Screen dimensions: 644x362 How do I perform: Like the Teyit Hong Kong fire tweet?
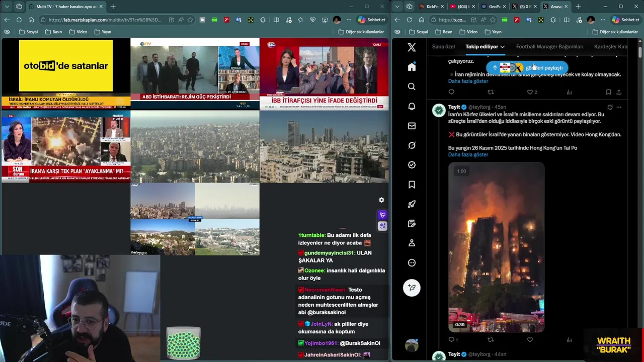pos(530,340)
